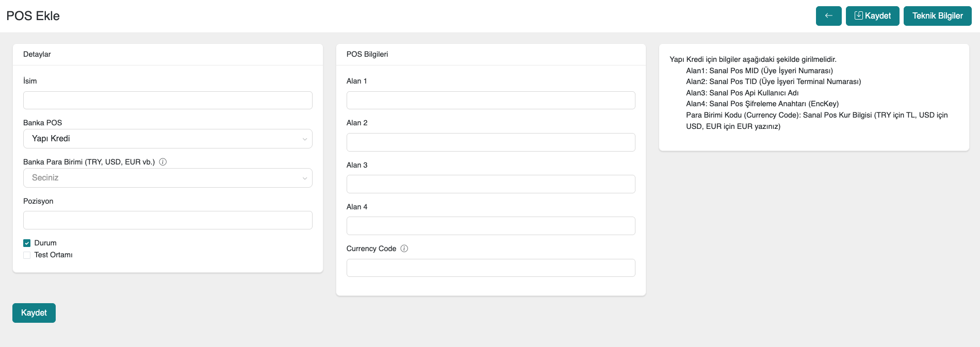980x347 pixels.
Task: Click the top Kaydet button with save icon
Action: pos(872,16)
